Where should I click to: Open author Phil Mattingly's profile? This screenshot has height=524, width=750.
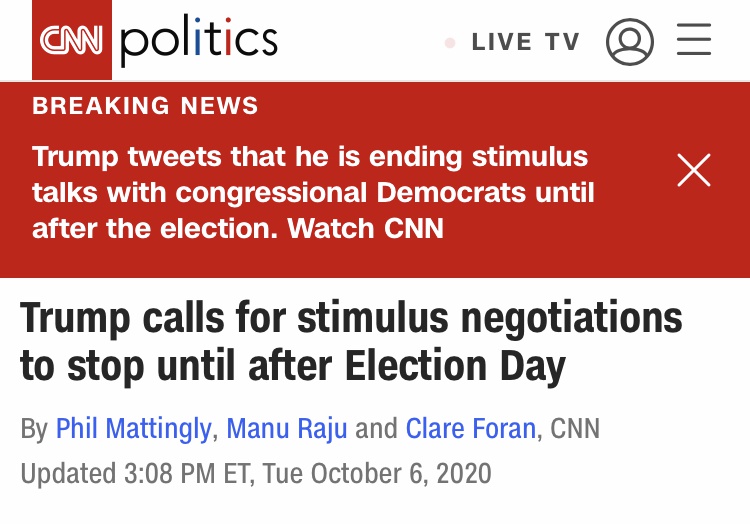(x=134, y=428)
